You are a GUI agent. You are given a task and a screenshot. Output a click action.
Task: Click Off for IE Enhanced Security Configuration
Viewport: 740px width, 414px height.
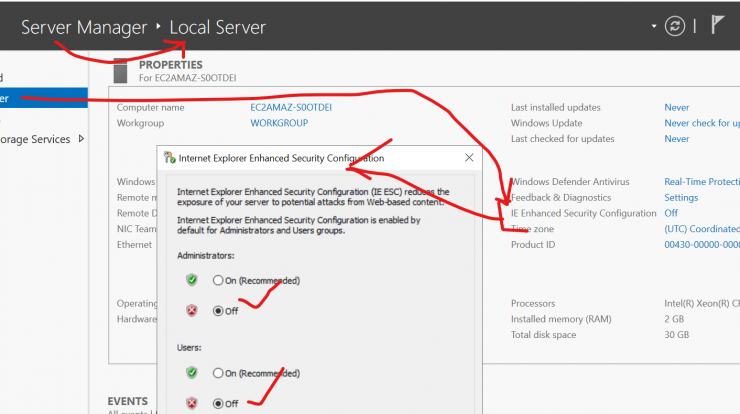[671, 213]
